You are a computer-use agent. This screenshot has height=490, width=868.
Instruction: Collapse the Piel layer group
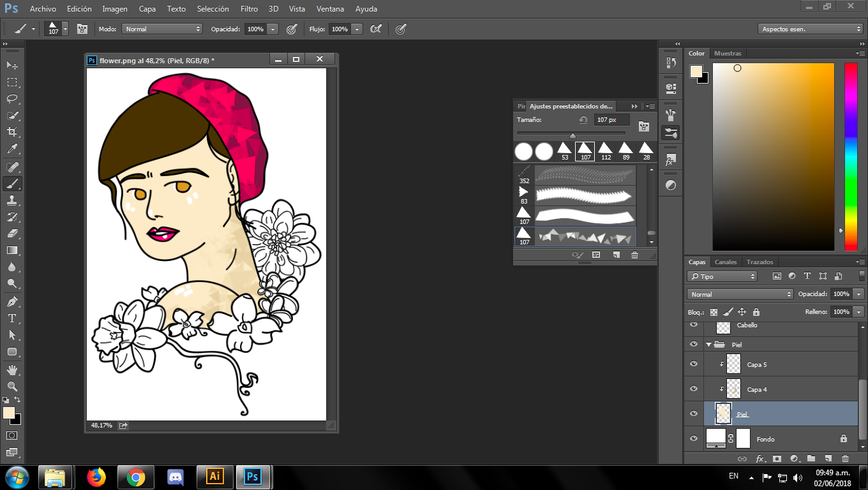coord(708,345)
